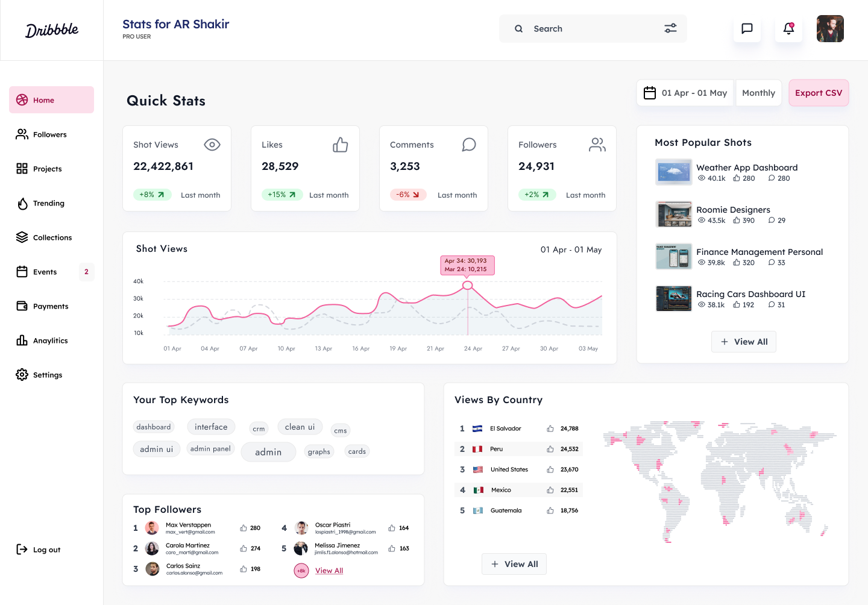The width and height of the screenshot is (868, 605).
Task: Select the 'admin panel' keyword tag
Action: tap(210, 449)
